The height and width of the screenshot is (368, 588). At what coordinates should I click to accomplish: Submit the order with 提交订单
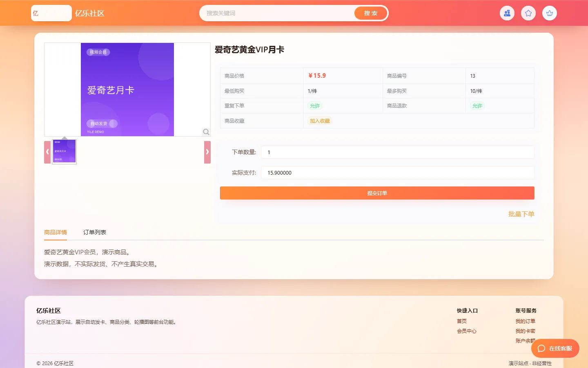(377, 193)
